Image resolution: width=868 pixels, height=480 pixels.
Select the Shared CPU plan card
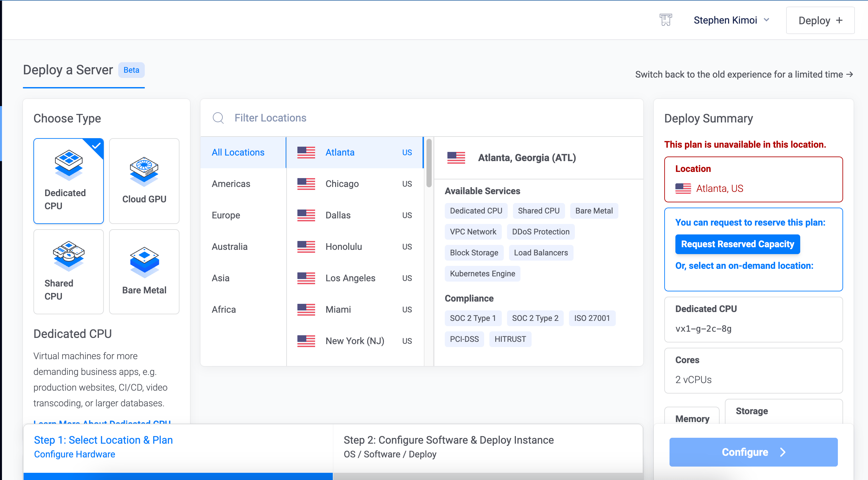[68, 271]
